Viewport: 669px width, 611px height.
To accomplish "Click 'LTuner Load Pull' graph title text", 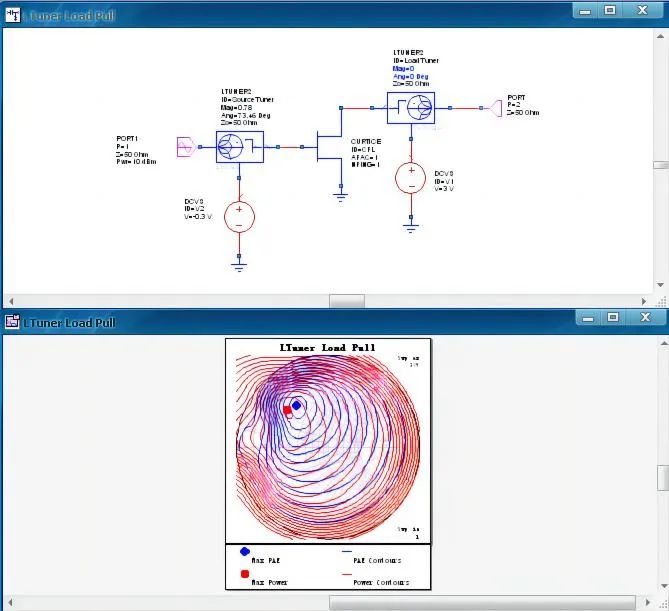I will point(327,348).
